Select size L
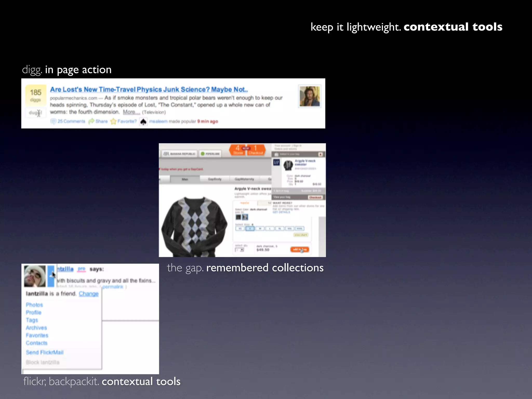 [270, 229]
